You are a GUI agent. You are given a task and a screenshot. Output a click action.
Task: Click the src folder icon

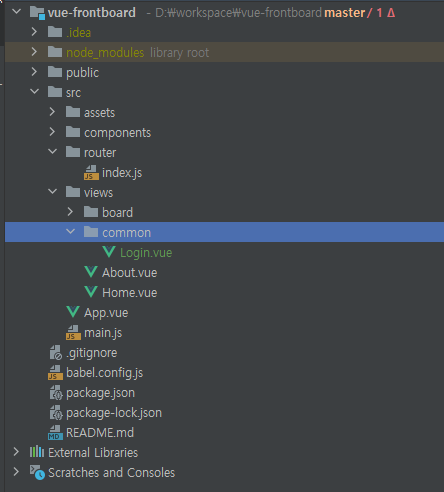tap(55, 92)
